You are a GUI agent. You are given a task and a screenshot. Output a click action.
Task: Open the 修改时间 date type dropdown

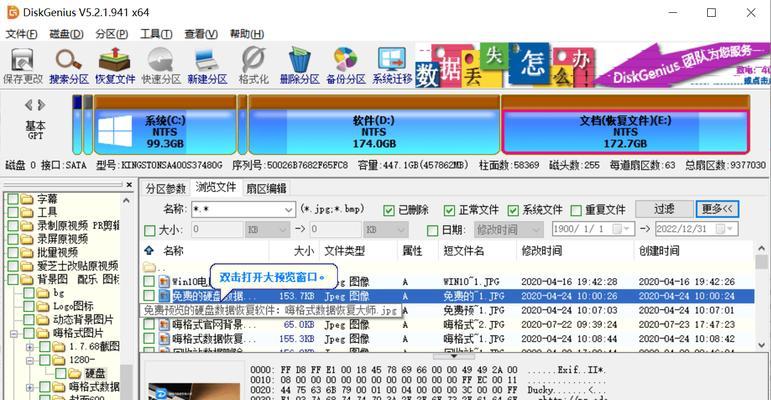coord(535,230)
